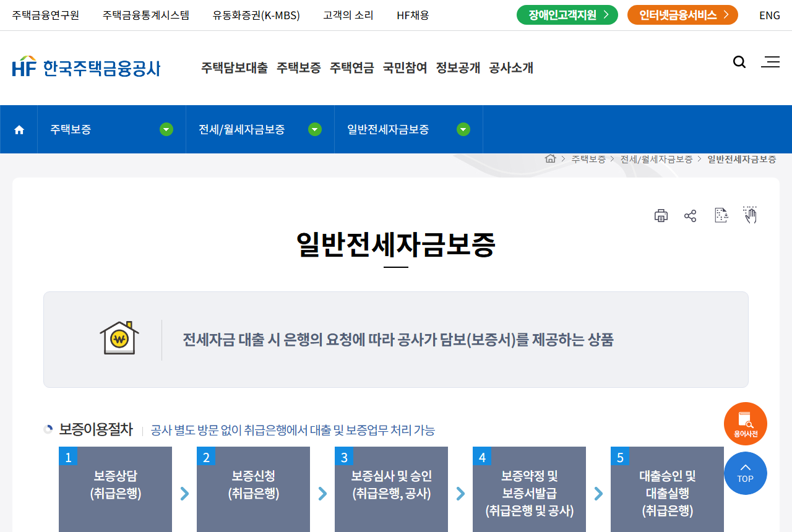Click step 1 보증상담 box
This screenshot has width=792, height=532.
tap(115, 489)
